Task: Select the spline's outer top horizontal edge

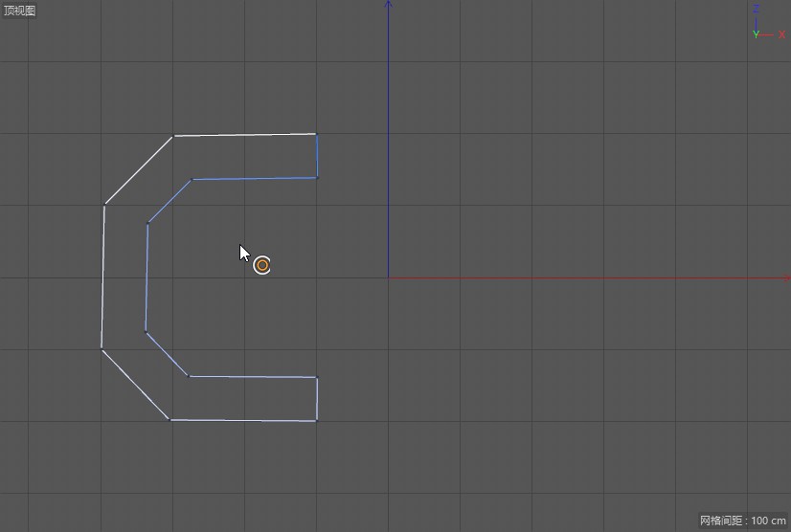Action: tap(244, 135)
